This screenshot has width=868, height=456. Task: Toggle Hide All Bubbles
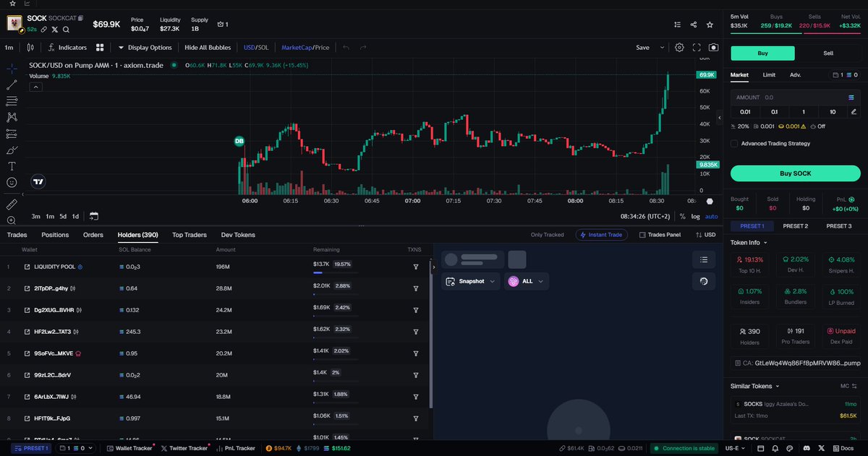(x=208, y=48)
